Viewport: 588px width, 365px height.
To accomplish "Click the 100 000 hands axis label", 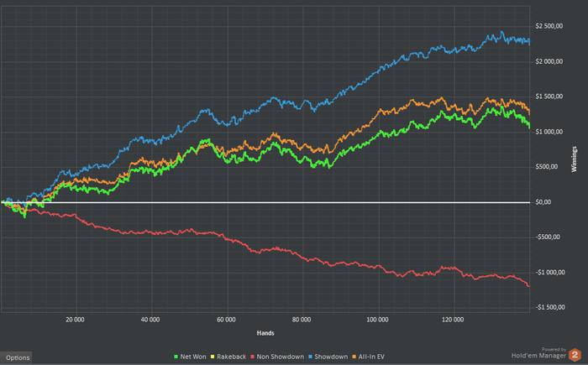I will coord(378,320).
